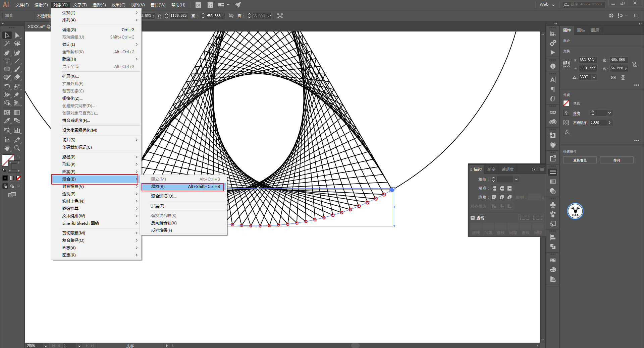Click the 不透明度 link in properties
The image size is (644, 348).
580,123
